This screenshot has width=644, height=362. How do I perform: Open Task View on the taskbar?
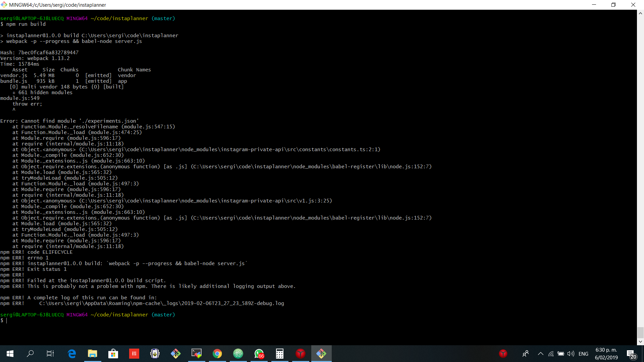click(50, 354)
